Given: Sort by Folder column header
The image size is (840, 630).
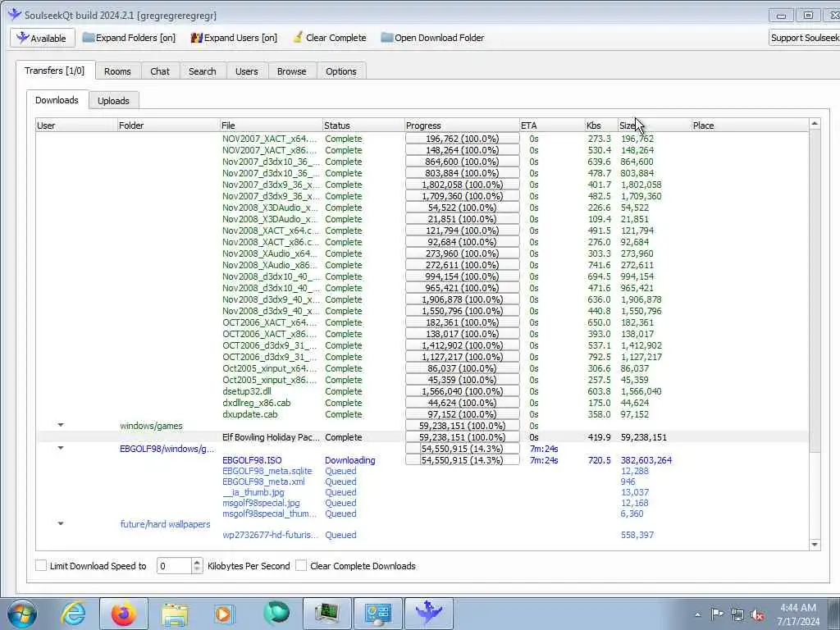Looking at the screenshot, I should (169, 126).
